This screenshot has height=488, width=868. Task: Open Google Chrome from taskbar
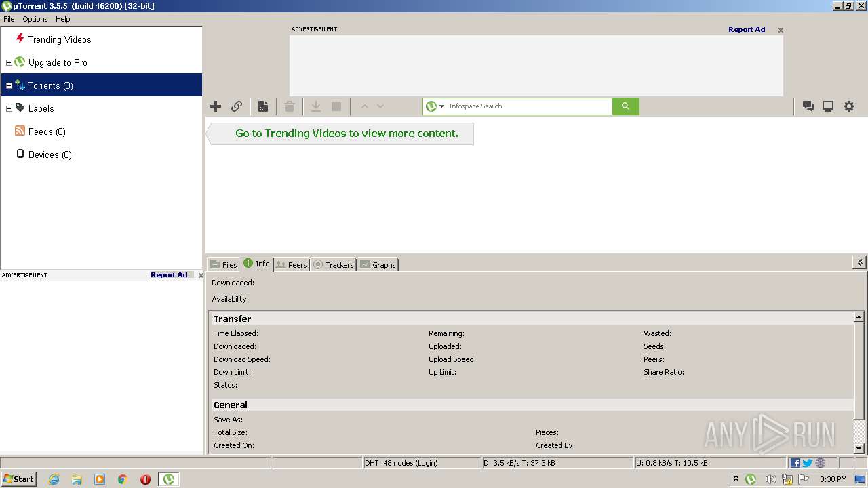tap(123, 479)
